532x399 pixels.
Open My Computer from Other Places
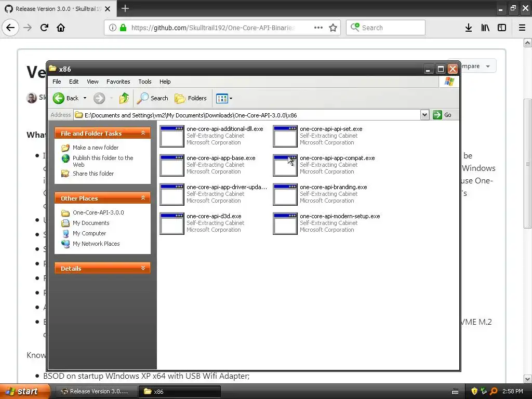click(x=89, y=233)
